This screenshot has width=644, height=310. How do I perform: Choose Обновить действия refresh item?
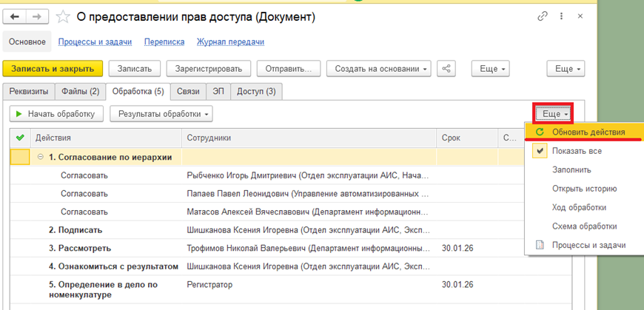tap(588, 132)
